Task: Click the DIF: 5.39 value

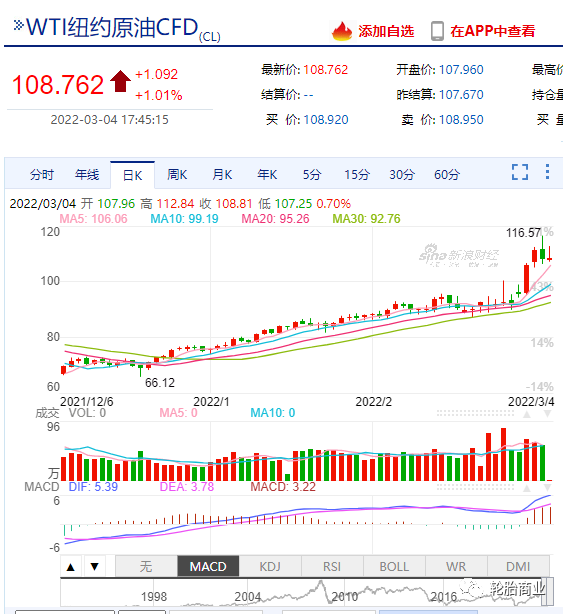Action: (x=93, y=487)
